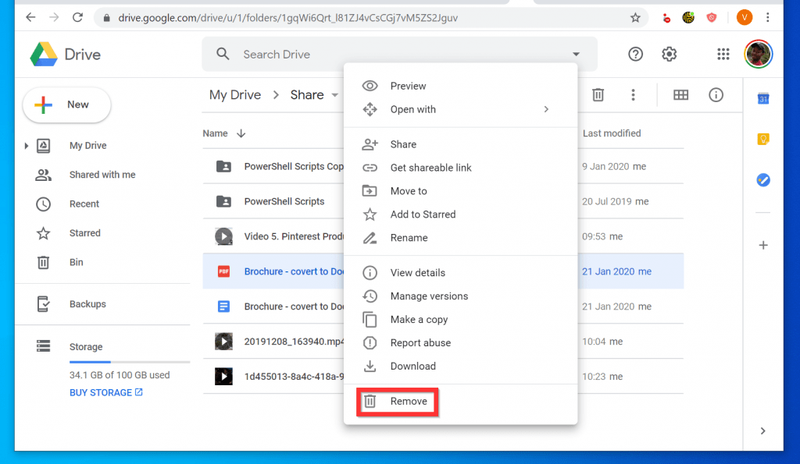
Task: Collapse side panel chevron at bottom right
Action: click(763, 431)
